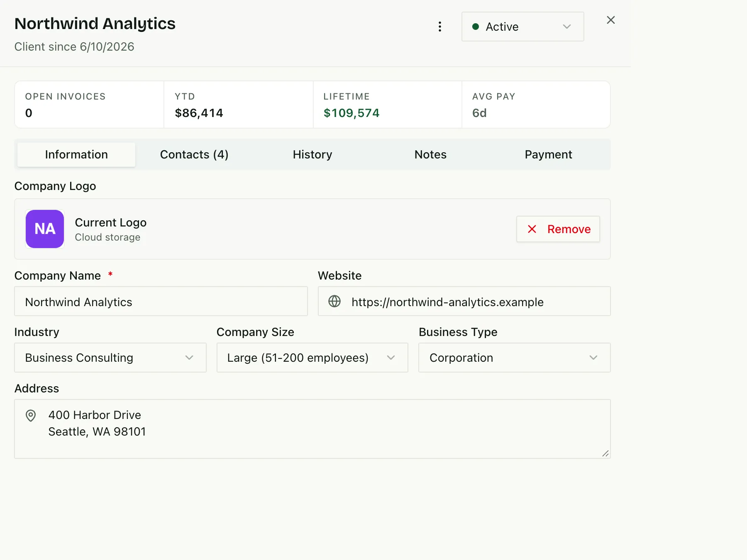Screen dimensions: 747x560
Task: Switch to the History tab
Action: pos(312,155)
